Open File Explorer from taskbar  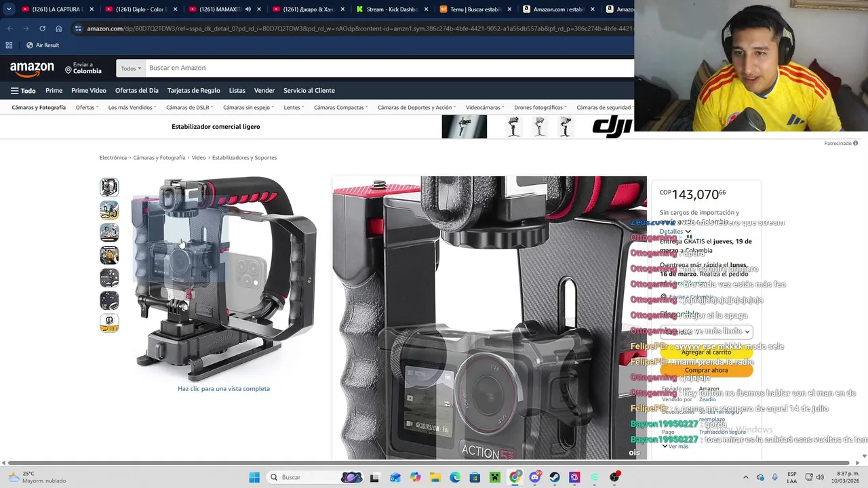click(435, 477)
